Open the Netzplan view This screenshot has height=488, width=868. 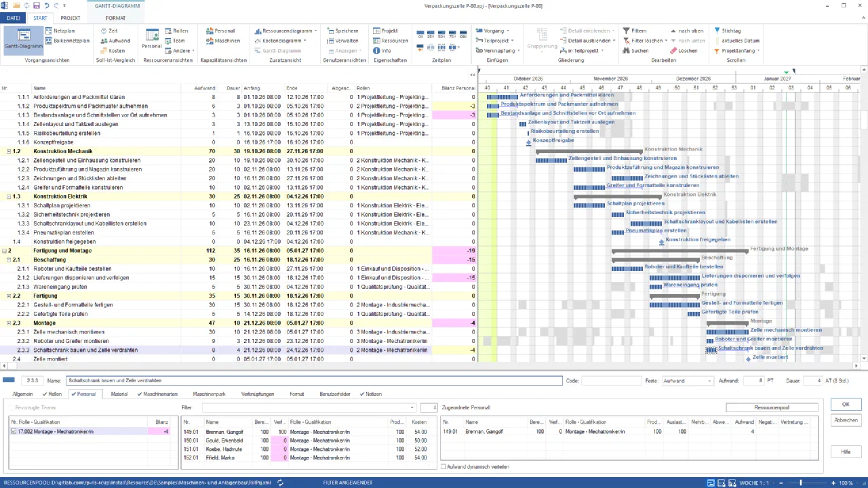60,30
